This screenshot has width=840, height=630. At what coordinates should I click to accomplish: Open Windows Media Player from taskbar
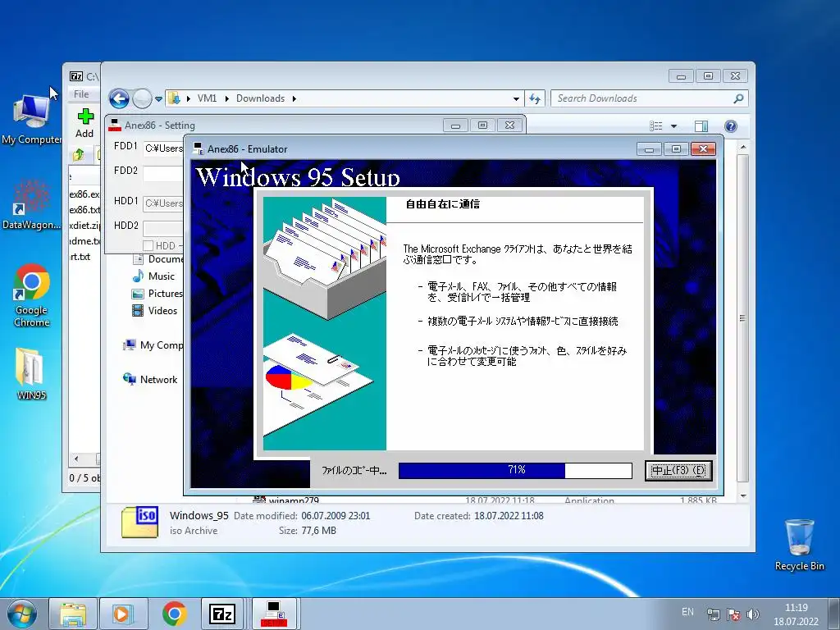click(x=123, y=614)
